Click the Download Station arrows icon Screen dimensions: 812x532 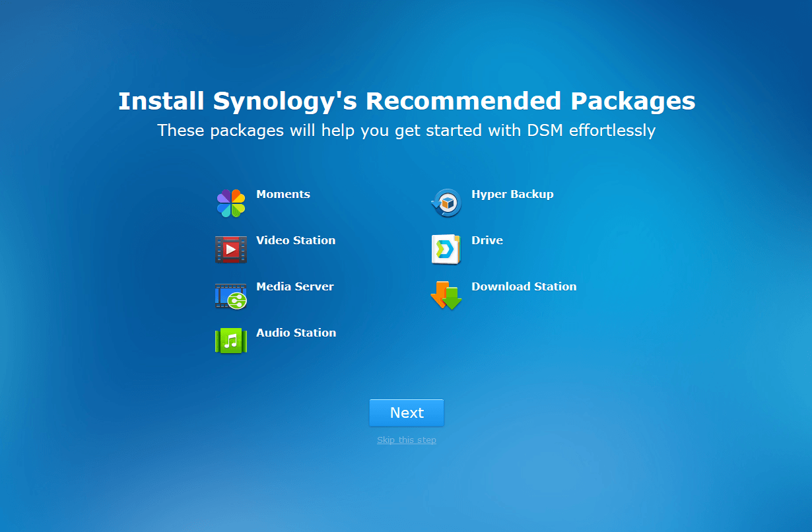(446, 295)
